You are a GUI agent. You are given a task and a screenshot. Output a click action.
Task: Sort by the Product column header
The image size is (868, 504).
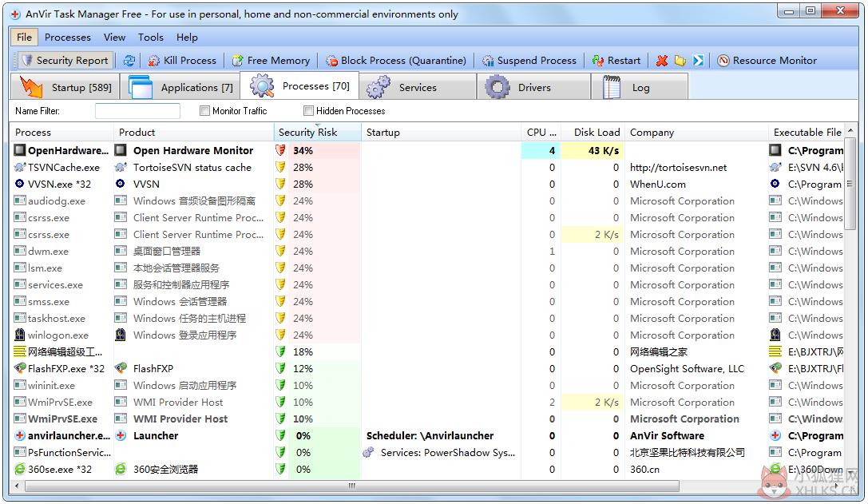pyautogui.click(x=194, y=133)
